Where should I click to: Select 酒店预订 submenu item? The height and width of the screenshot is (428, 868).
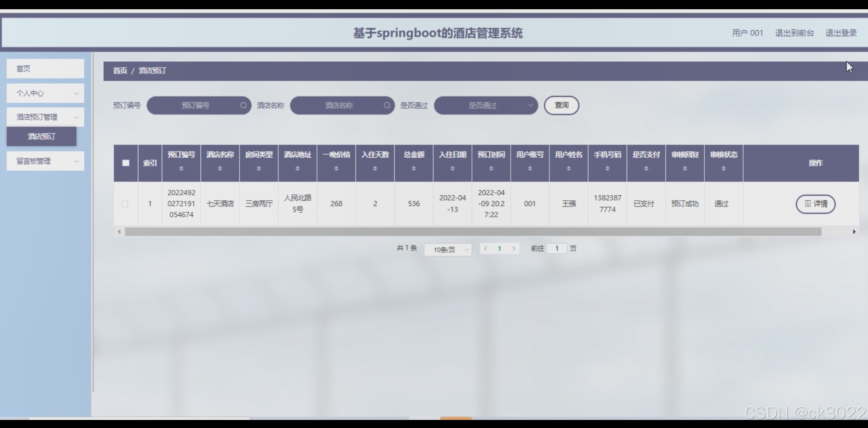41,137
